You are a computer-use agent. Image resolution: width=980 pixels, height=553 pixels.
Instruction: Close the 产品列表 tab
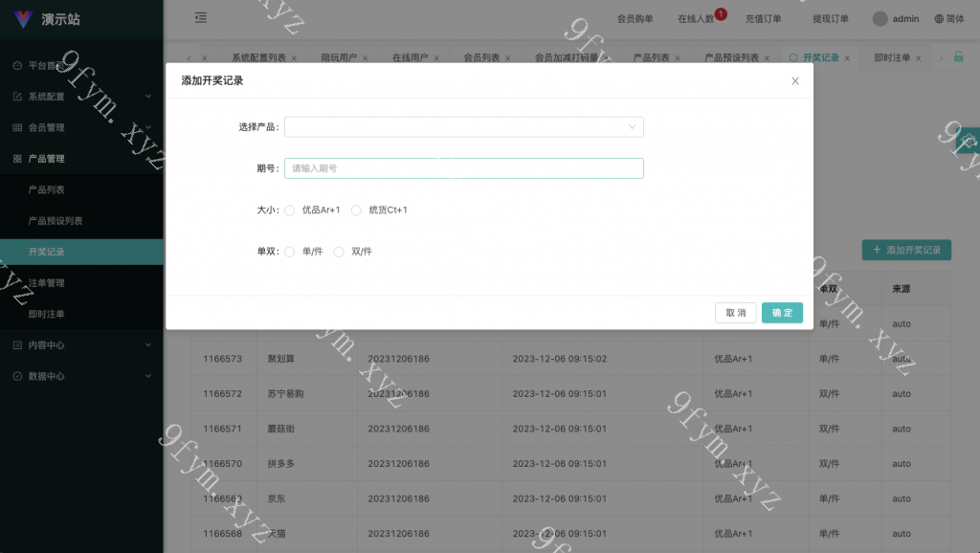point(678,58)
